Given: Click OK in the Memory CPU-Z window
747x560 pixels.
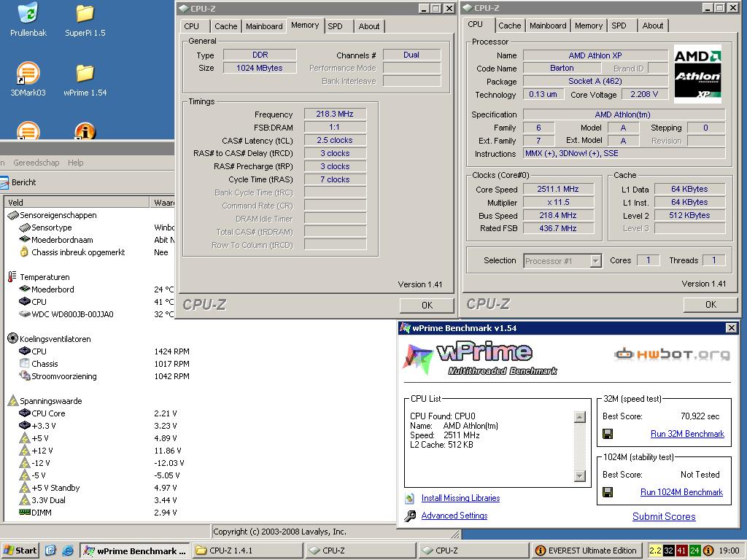Looking at the screenshot, I should (427, 306).
